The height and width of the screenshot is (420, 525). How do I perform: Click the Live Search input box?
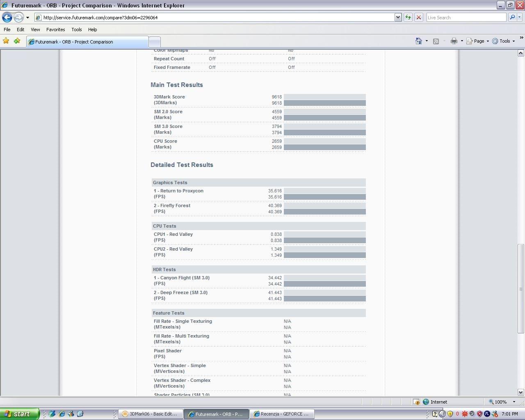466,18
